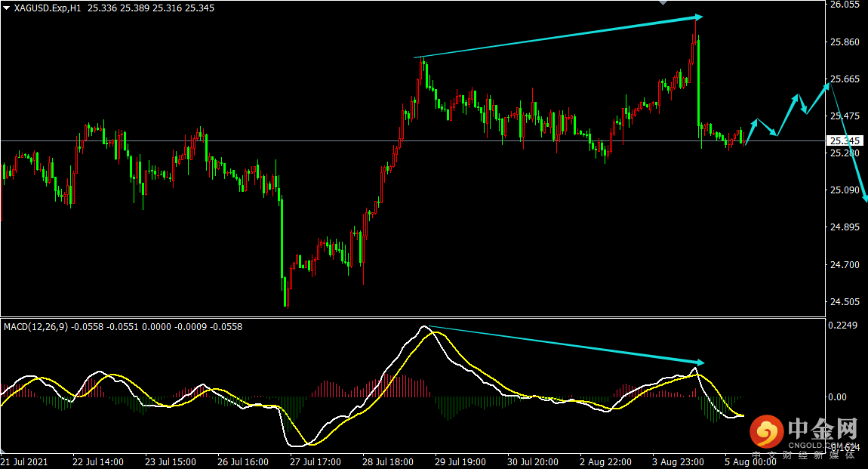Image resolution: width=868 pixels, height=469 pixels.
Task: Click the 3 Aug 23:00 time label
Action: coord(678,461)
